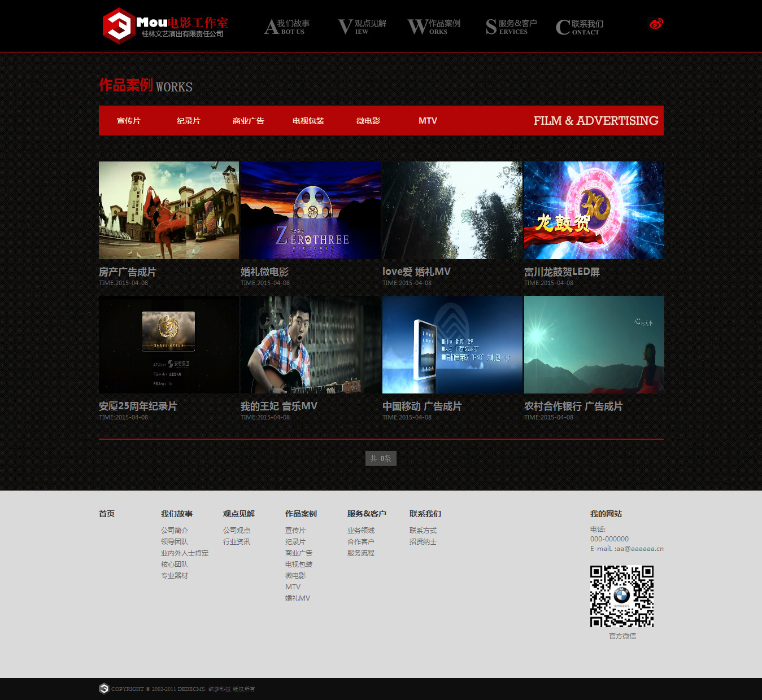
Task: Open the 房产广告成片 video thumbnail
Action: tap(169, 210)
